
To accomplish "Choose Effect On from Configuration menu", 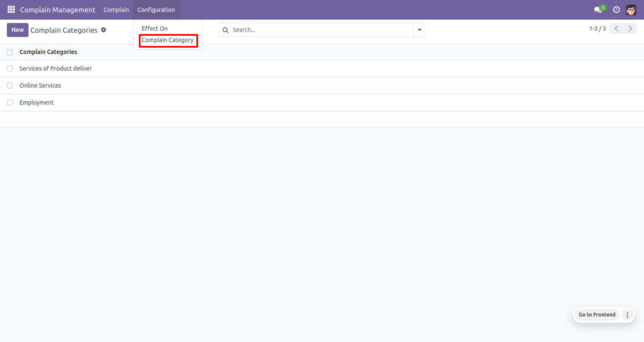I will [x=155, y=28].
